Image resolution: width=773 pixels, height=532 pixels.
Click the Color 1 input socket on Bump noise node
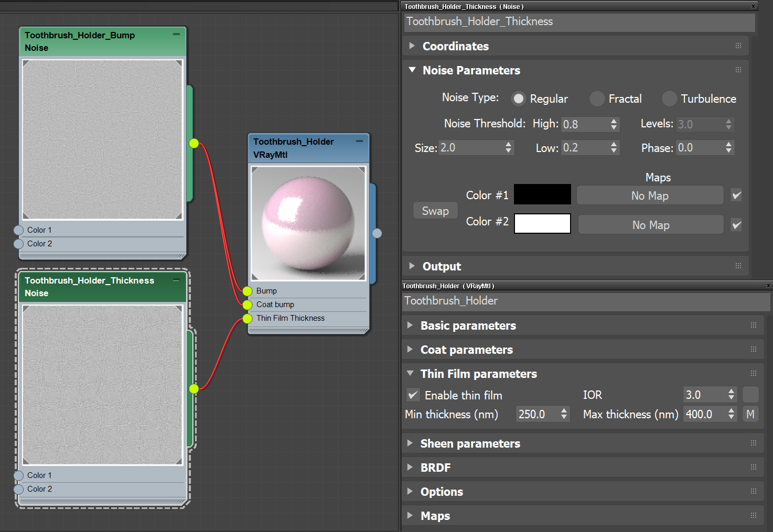pos(18,230)
